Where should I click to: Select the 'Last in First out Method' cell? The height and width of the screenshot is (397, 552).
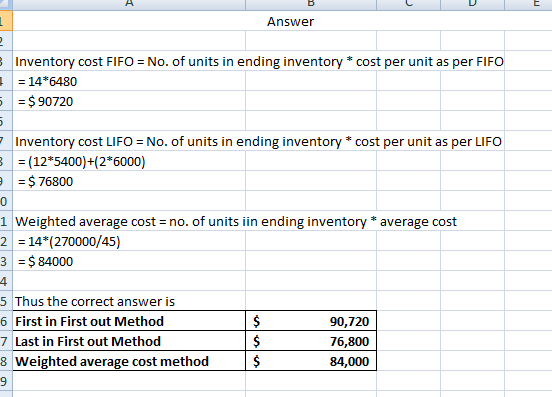pos(129,341)
